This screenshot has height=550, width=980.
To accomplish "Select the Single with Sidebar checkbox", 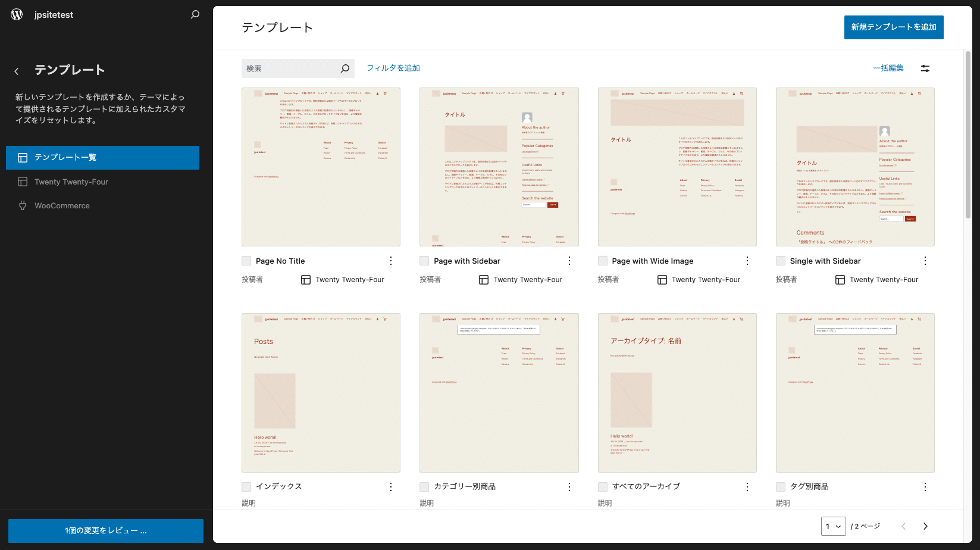I will tap(780, 260).
